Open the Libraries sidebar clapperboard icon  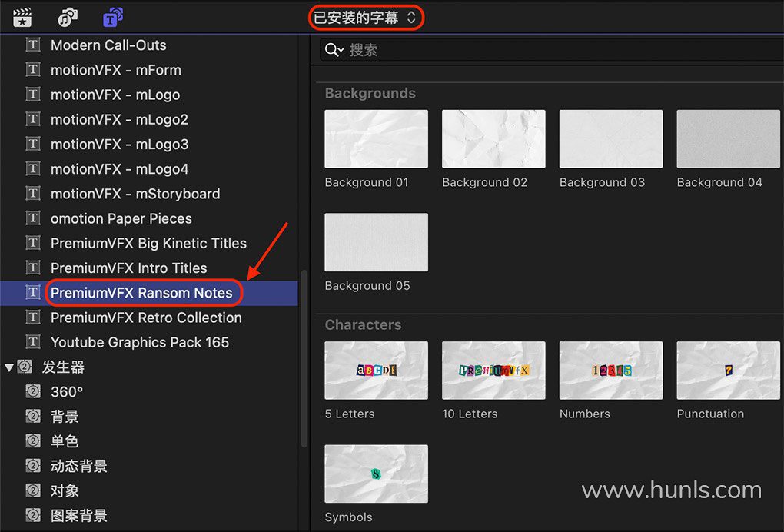click(24, 17)
